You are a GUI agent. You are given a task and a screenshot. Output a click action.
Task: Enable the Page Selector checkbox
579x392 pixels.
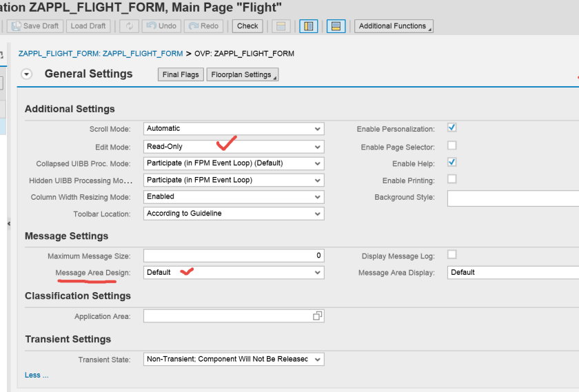tap(451, 145)
